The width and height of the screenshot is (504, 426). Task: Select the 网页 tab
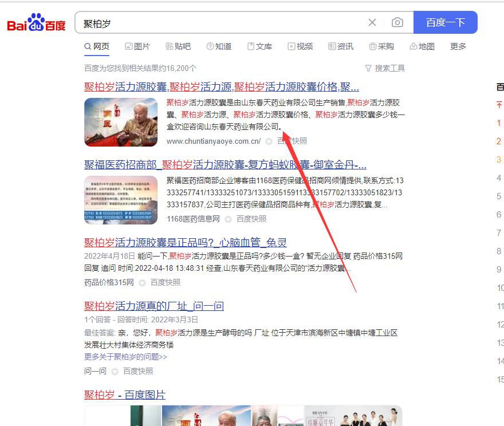pos(97,46)
